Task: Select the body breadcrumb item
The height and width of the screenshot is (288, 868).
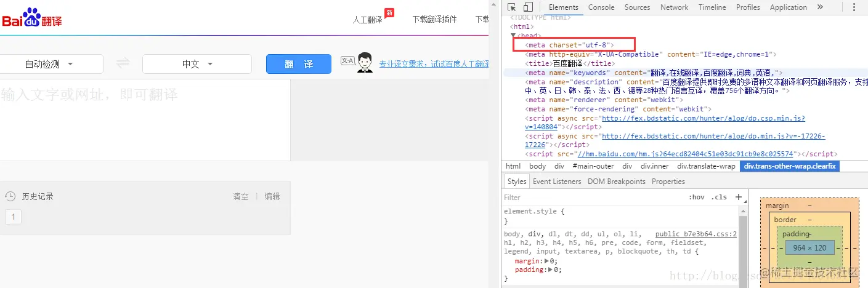Action: click(x=537, y=166)
